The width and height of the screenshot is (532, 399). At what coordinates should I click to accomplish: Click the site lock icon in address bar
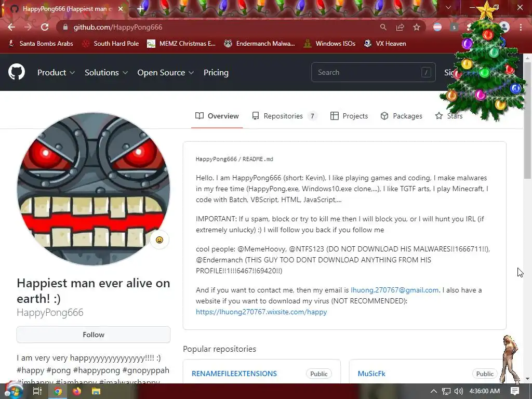tap(65, 27)
